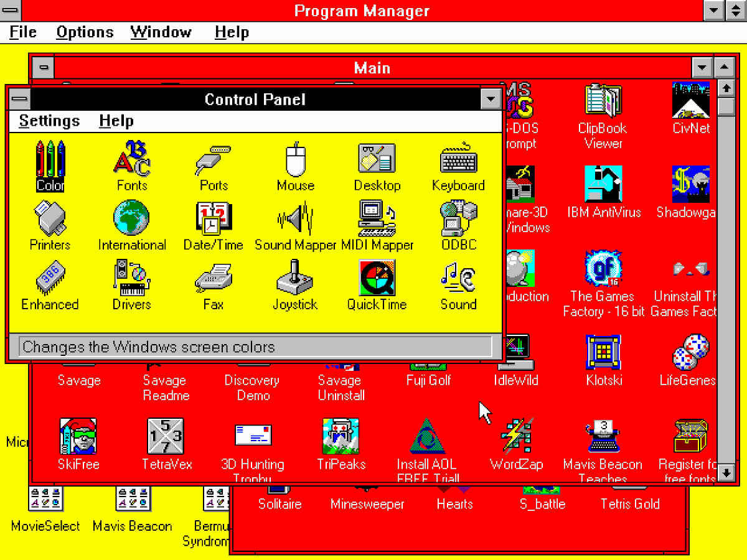Click Main window scroll up arrow
Viewport: 747px width, 560px height.
726,88
